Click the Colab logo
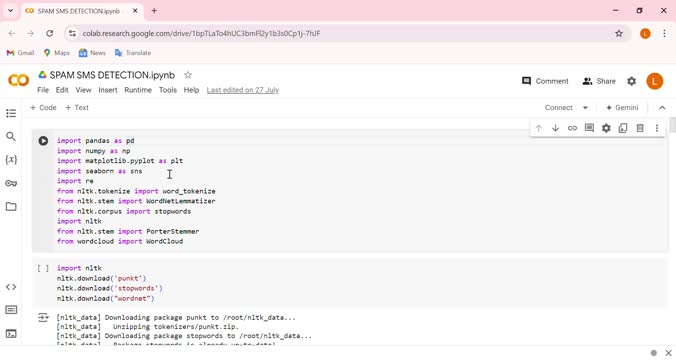Screen dimensions: 676x360 coord(19,80)
